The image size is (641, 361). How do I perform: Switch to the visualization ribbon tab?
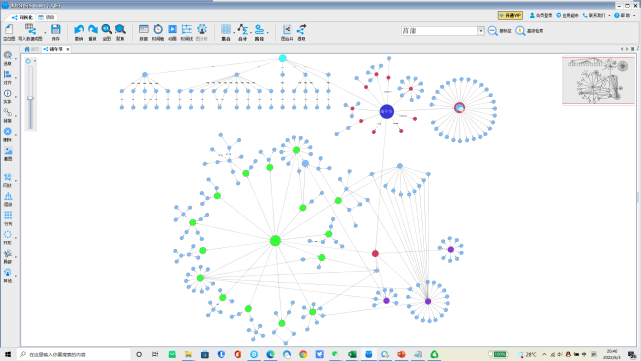click(x=22, y=17)
